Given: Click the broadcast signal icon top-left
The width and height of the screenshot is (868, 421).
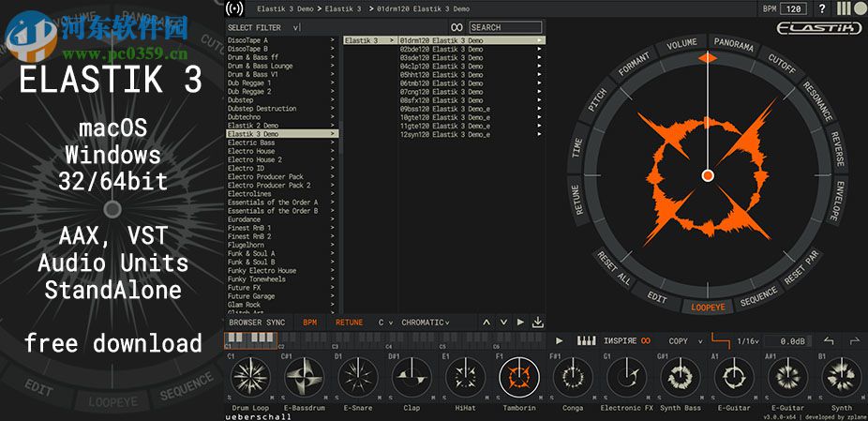Looking at the screenshot, I should point(234,8).
